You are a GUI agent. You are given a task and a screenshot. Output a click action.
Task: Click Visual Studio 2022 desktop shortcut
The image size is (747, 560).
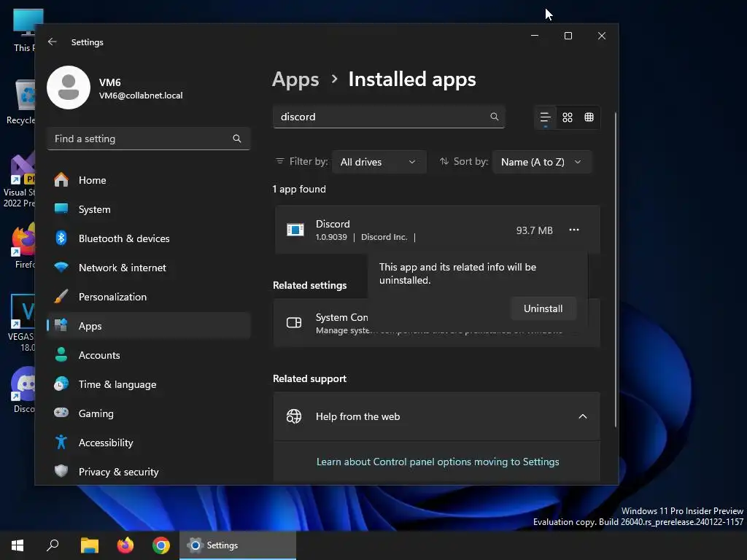[x=19, y=181]
